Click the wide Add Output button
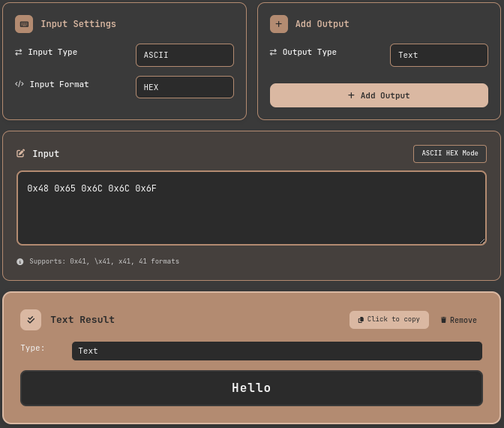 379,95
